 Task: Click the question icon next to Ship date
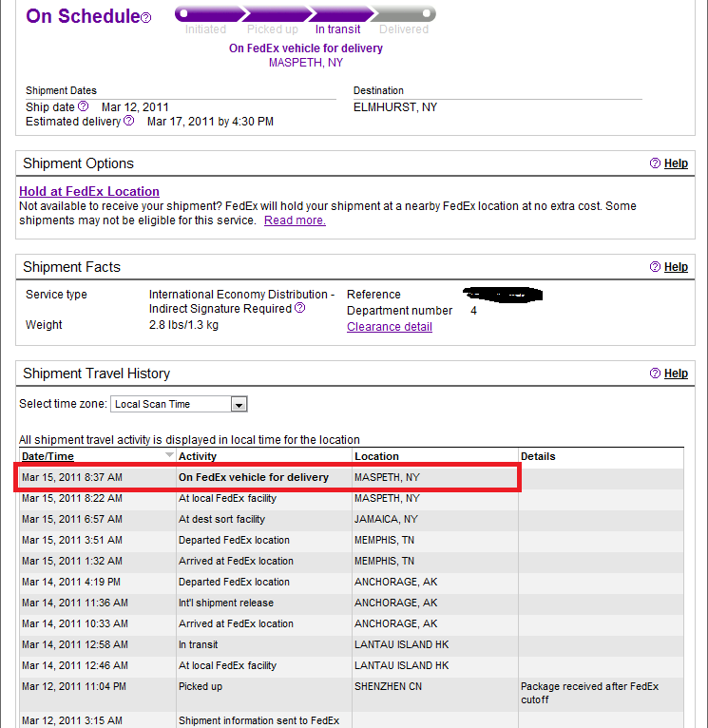coord(83,106)
